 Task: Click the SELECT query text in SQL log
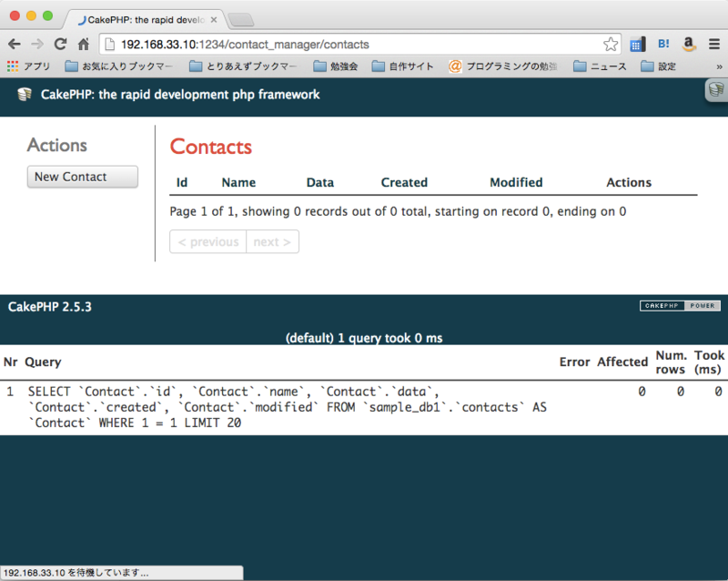287,407
